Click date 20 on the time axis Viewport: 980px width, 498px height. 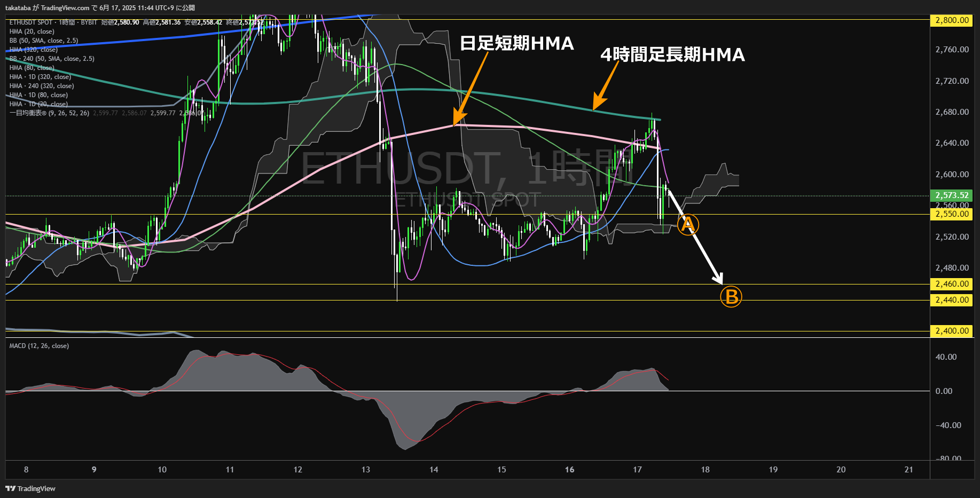pyautogui.click(x=841, y=470)
